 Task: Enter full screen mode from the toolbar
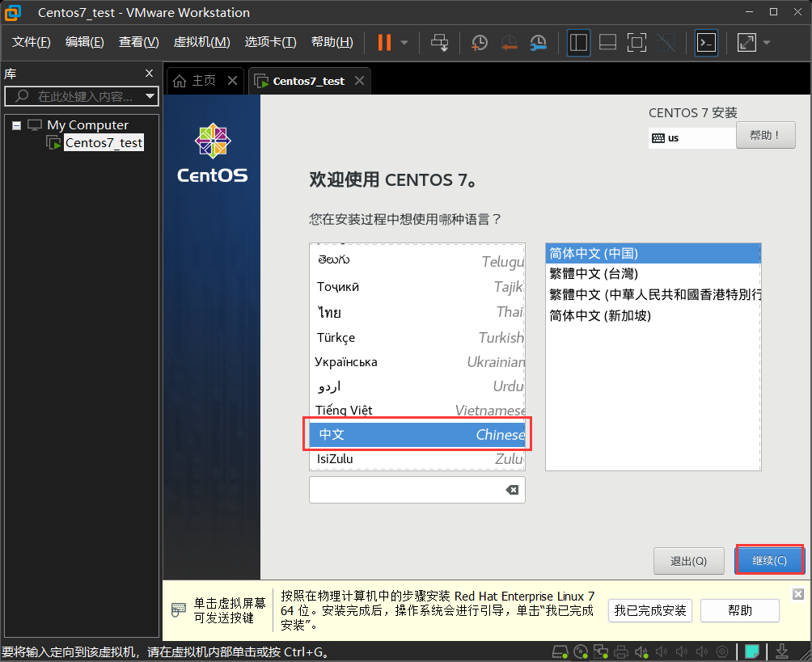636,43
